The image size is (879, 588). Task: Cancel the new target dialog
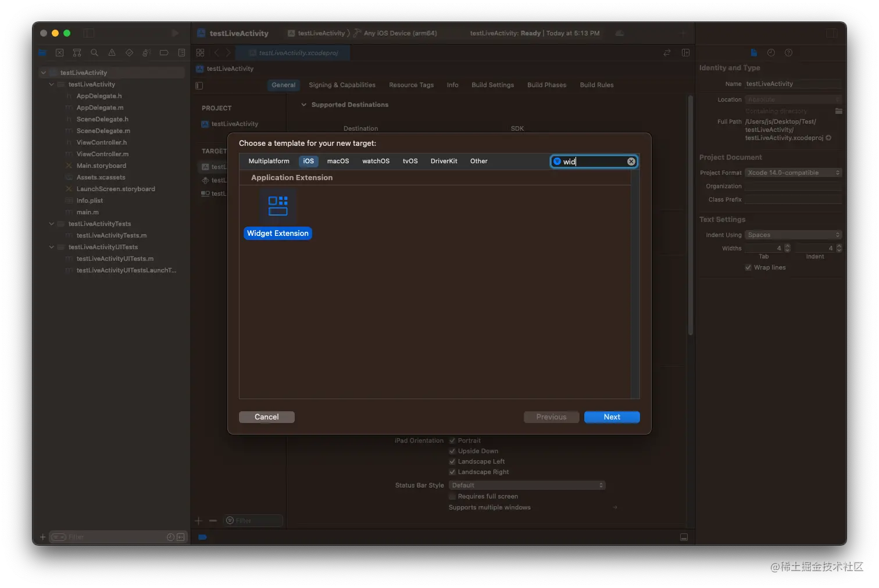point(266,417)
